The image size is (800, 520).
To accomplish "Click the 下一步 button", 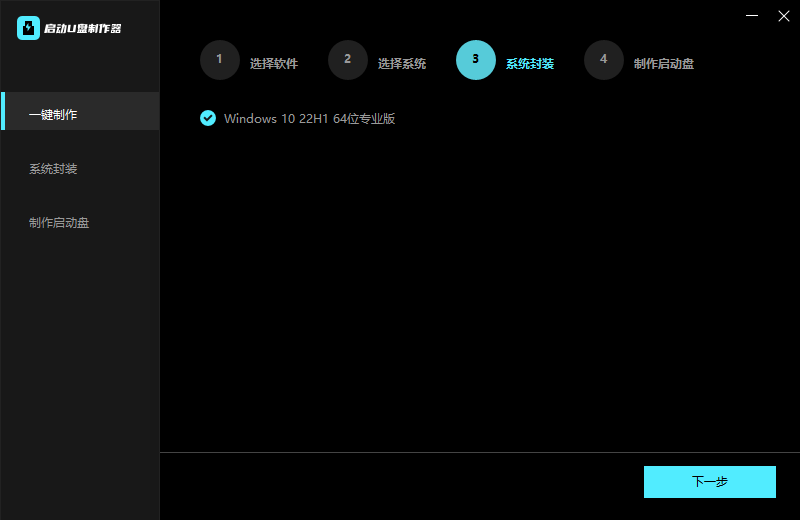I will pos(709,481).
